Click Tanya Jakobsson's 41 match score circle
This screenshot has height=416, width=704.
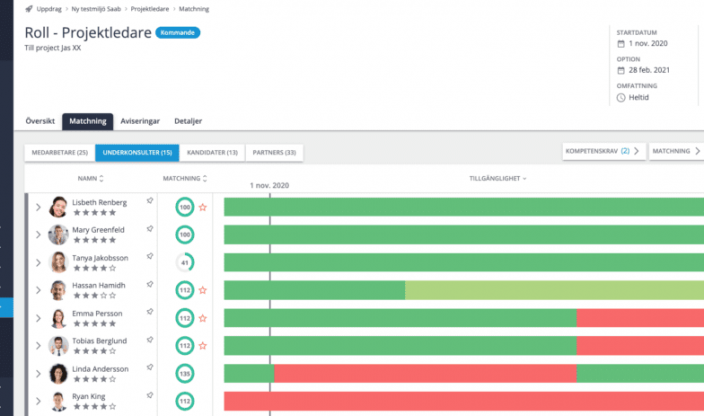point(185,263)
